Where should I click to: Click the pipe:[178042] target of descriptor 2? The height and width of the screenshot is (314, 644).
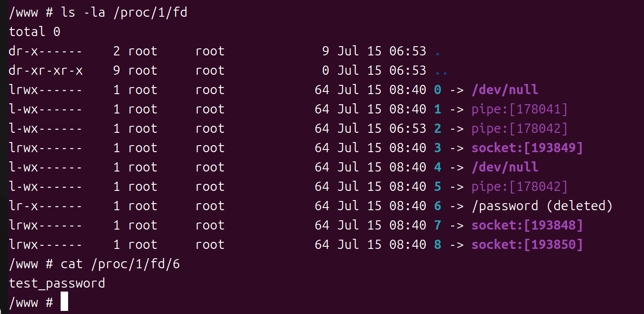pos(519,128)
